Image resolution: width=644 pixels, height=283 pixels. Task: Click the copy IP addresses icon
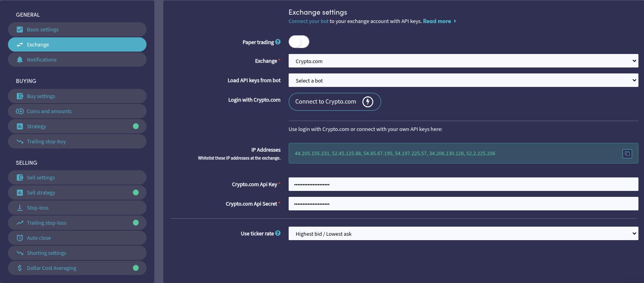pyautogui.click(x=627, y=154)
